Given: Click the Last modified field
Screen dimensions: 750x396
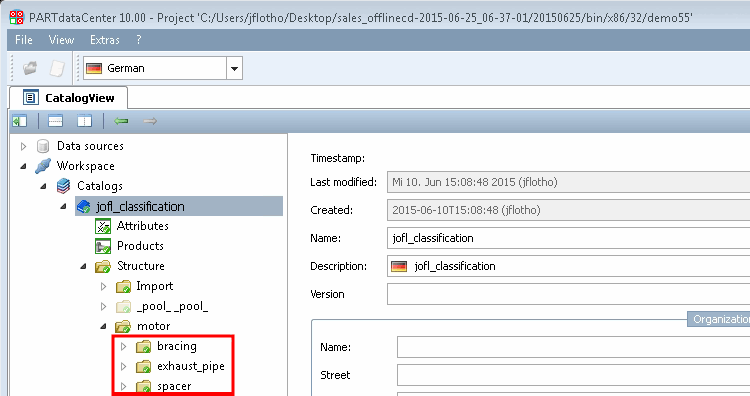Looking at the screenshot, I should click(x=568, y=182).
